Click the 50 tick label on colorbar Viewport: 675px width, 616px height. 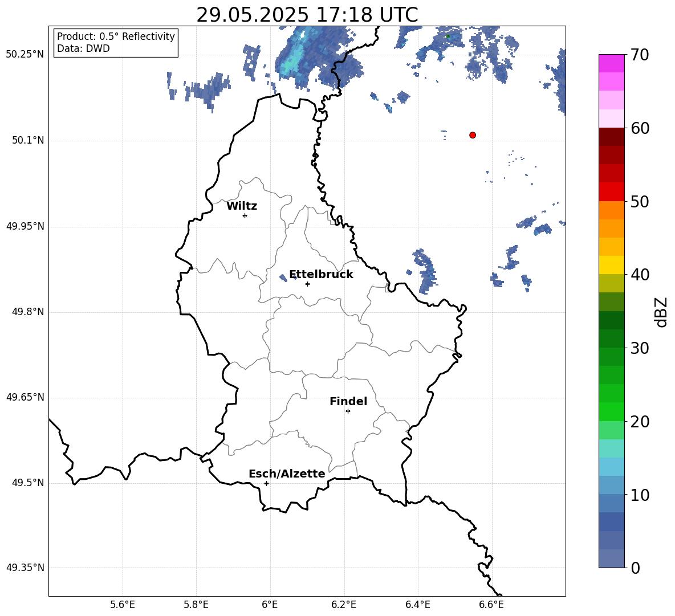[640, 201]
